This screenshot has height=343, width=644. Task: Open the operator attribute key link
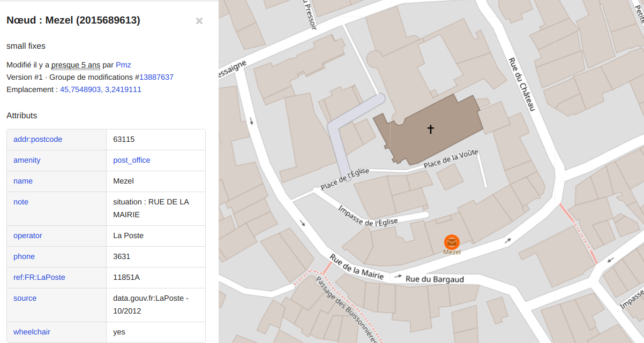[x=28, y=235]
